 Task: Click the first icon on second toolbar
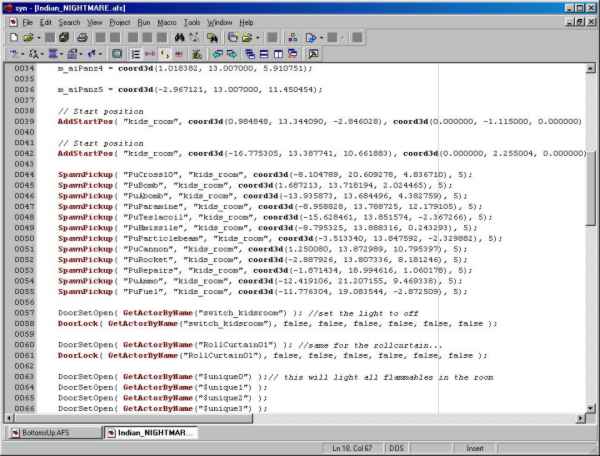click(x=14, y=54)
